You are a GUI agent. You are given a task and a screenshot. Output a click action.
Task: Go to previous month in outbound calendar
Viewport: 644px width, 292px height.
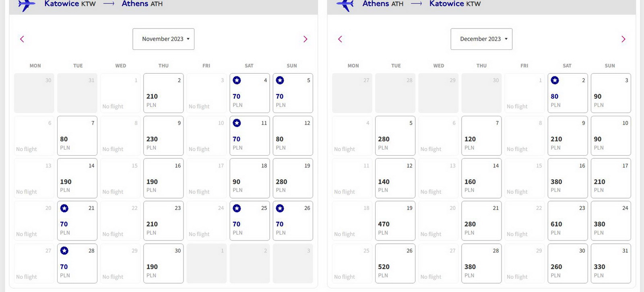(x=22, y=39)
